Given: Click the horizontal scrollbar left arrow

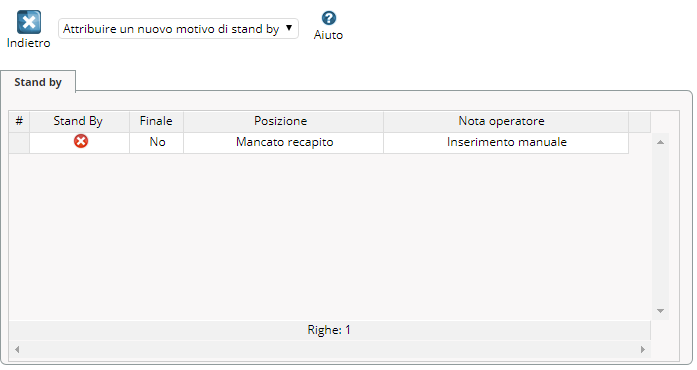Looking at the screenshot, I should point(17,350).
